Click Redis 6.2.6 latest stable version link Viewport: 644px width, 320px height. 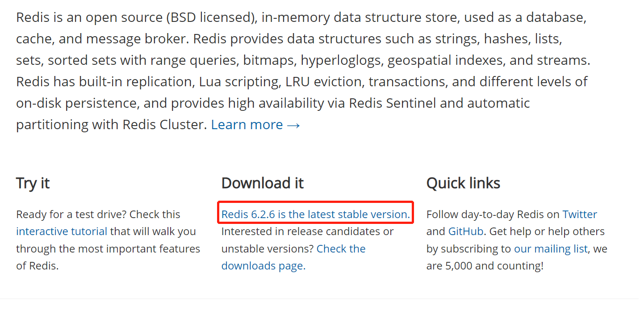point(315,215)
